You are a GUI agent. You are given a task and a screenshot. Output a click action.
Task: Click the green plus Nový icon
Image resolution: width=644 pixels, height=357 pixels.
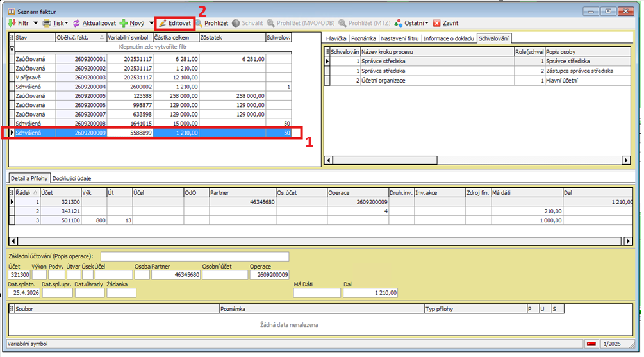pos(124,23)
